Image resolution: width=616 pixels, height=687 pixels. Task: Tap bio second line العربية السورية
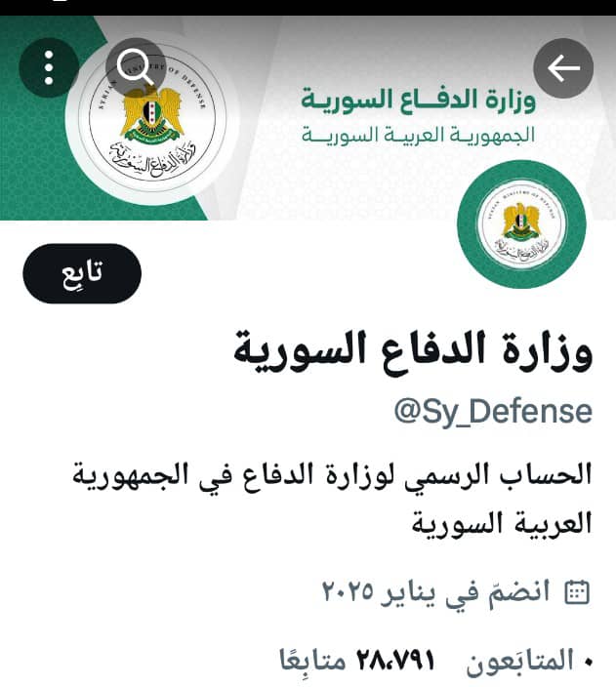[x=502, y=523]
